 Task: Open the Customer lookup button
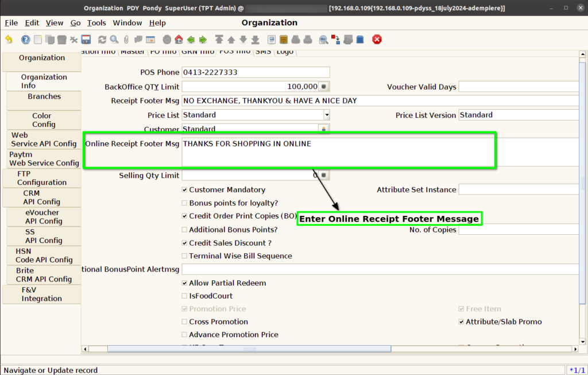point(324,129)
